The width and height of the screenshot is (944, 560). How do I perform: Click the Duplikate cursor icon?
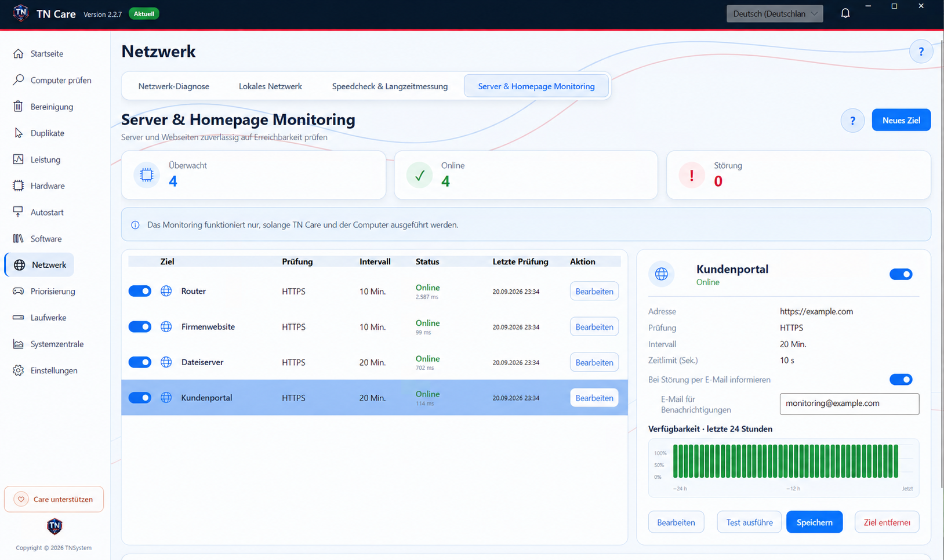19,133
